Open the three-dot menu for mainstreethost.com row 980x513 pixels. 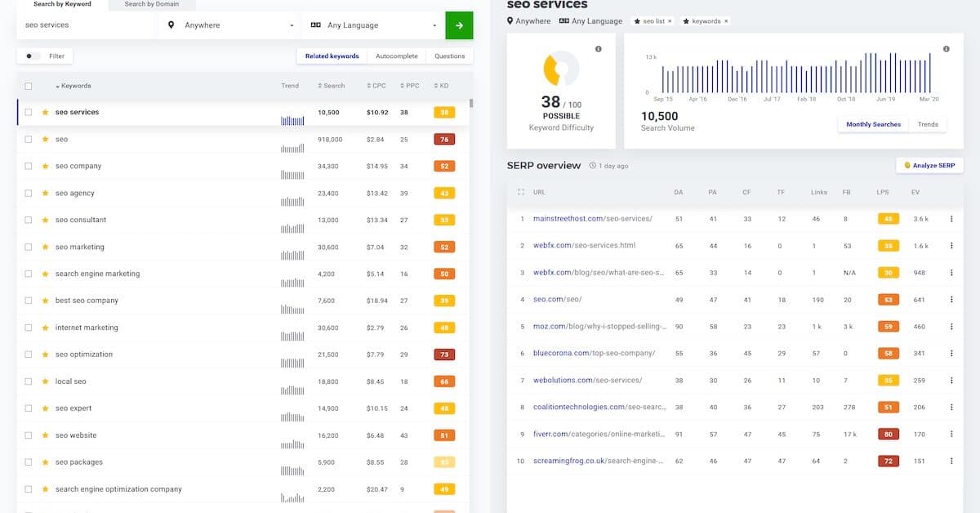coord(951,219)
